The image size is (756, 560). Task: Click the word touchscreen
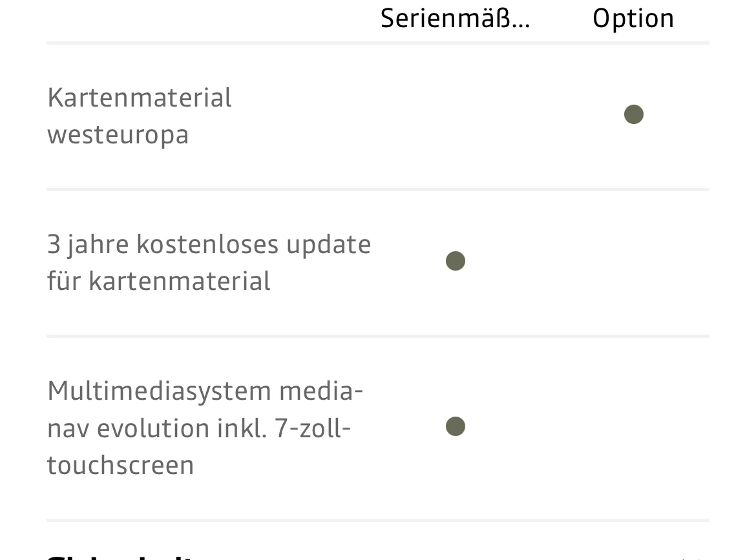click(121, 465)
